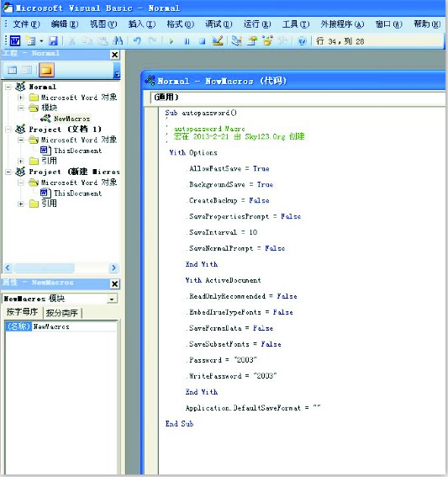This screenshot has height=477, width=448.
Task: Open the 运行(R) menu
Action: 257,24
